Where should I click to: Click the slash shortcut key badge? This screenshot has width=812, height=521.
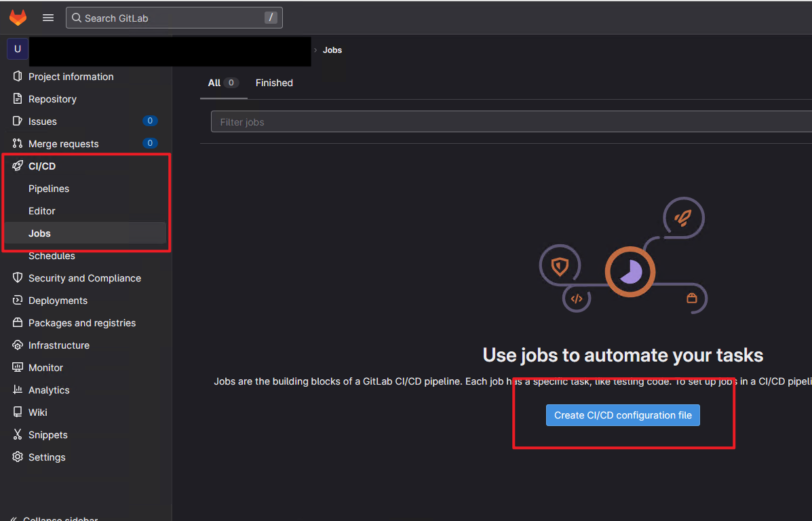point(271,18)
